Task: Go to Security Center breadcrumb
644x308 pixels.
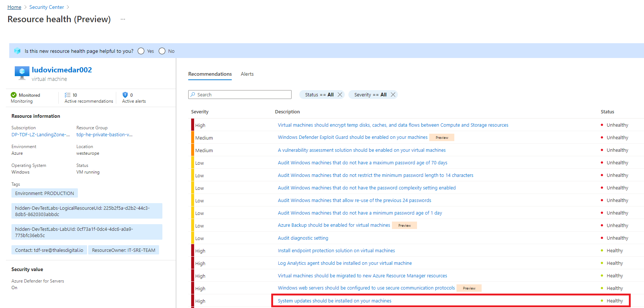Action: coord(47,7)
